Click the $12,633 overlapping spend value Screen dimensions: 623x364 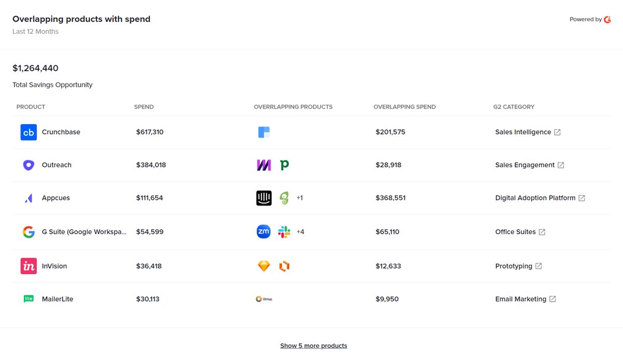pos(388,266)
